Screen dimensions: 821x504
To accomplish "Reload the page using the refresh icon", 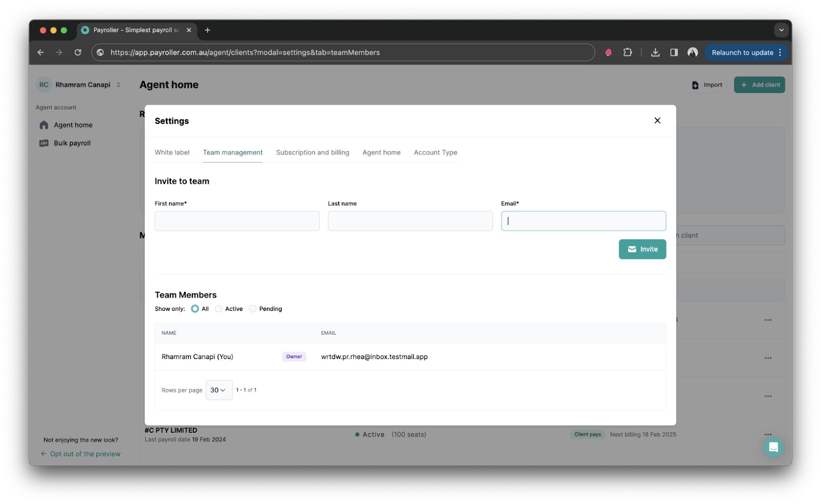I will 78,52.
